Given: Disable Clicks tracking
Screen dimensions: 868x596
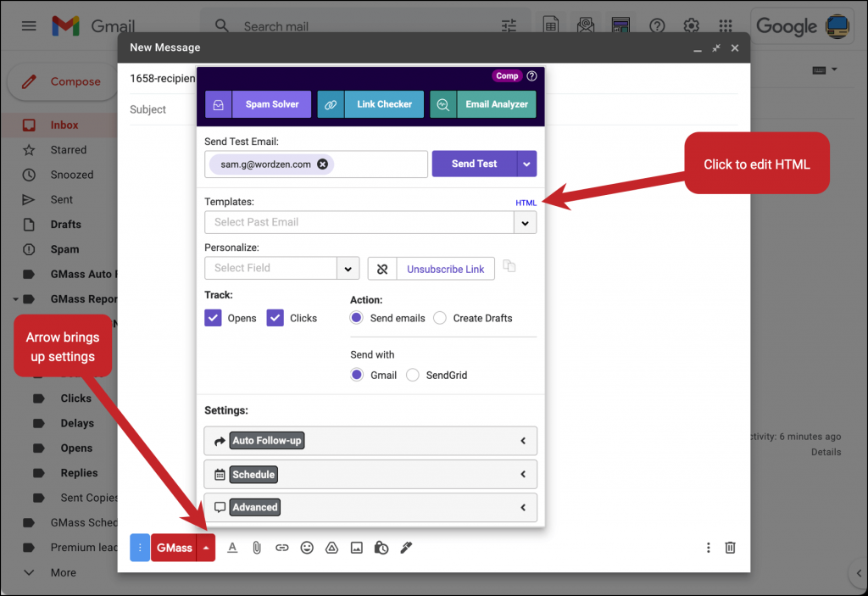Looking at the screenshot, I should click(x=275, y=317).
